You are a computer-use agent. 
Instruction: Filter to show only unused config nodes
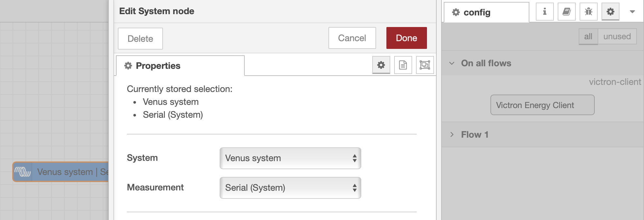pyautogui.click(x=617, y=36)
